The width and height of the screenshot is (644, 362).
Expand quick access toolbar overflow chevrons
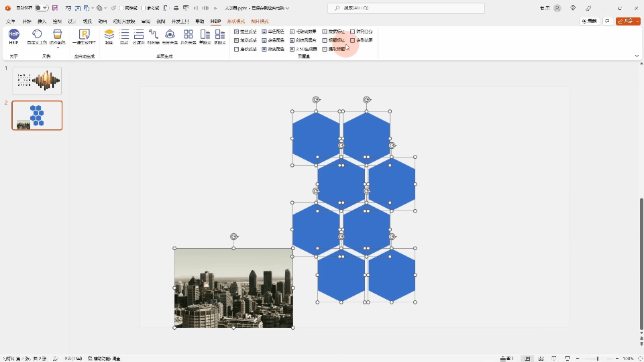tap(215, 8)
